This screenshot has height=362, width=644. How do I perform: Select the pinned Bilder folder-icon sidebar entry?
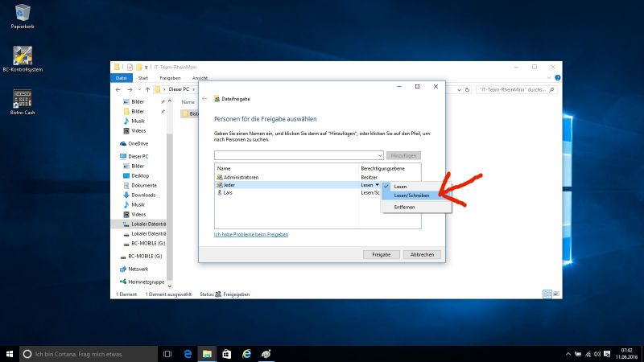point(138,112)
